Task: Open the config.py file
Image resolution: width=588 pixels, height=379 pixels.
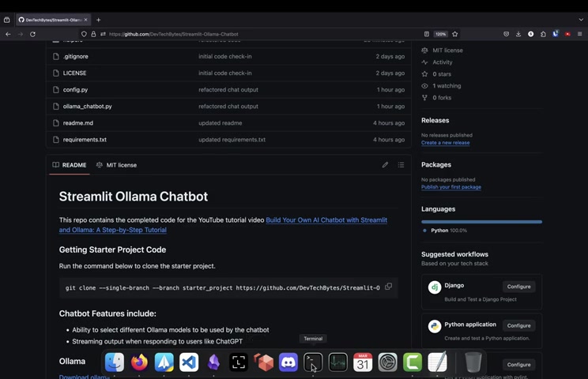Action: coord(75,90)
